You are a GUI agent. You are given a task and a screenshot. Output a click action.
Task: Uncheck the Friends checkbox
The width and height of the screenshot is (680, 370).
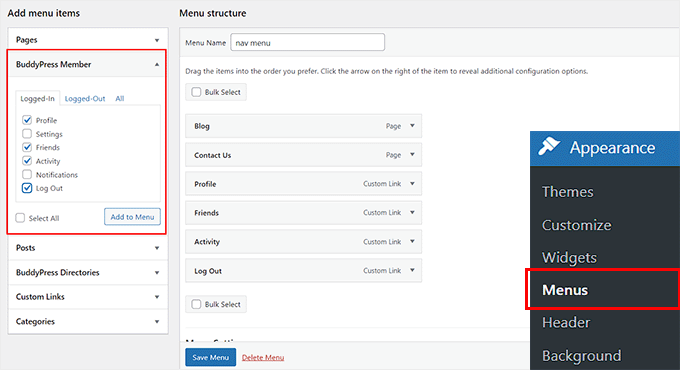tap(27, 147)
